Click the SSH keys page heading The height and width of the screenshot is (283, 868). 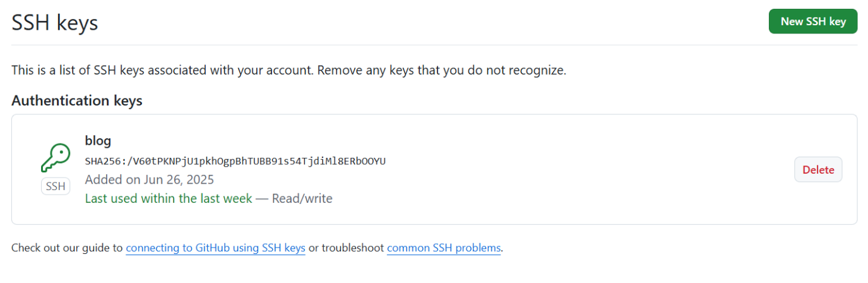[55, 23]
